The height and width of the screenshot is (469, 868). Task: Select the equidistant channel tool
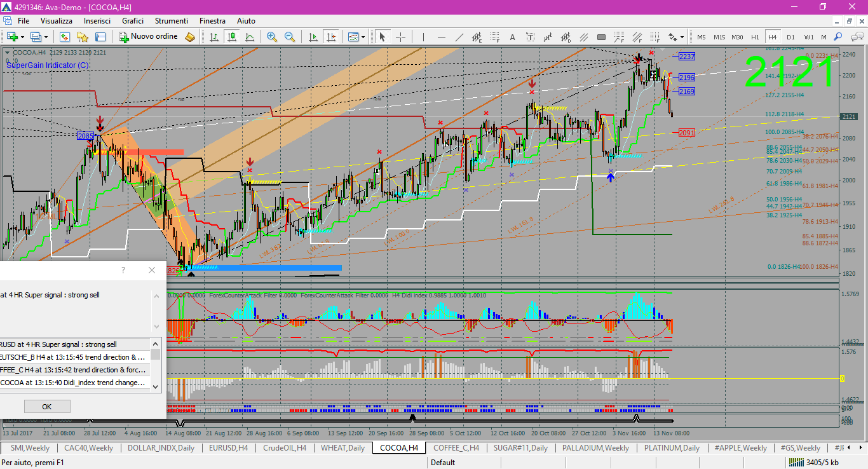[x=477, y=37]
